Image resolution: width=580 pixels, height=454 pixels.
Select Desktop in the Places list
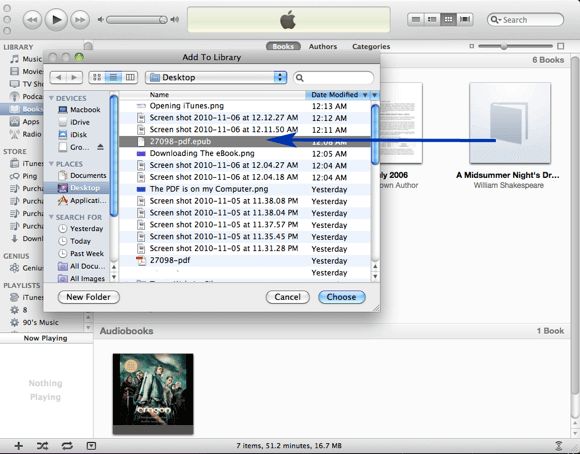[x=78, y=188]
